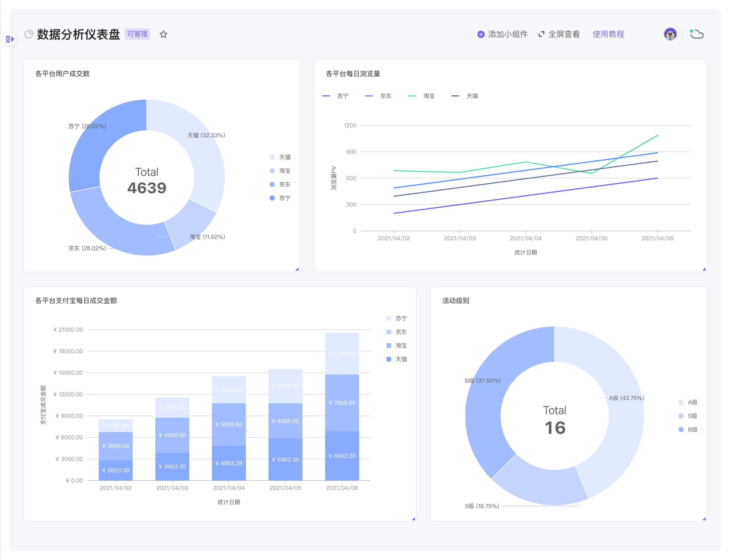Screen dimensions: 730x560
Task: Open 使用教程 tutorial link
Action: [608, 34]
